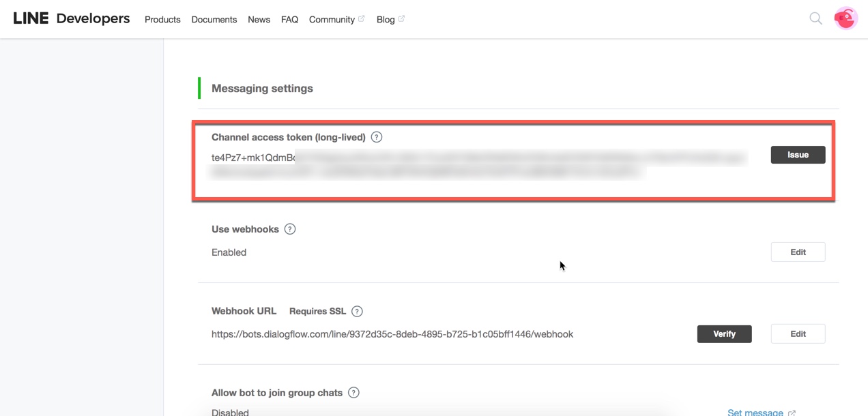The width and height of the screenshot is (868, 416).
Task: Issue a new channel access token
Action: coord(798,155)
